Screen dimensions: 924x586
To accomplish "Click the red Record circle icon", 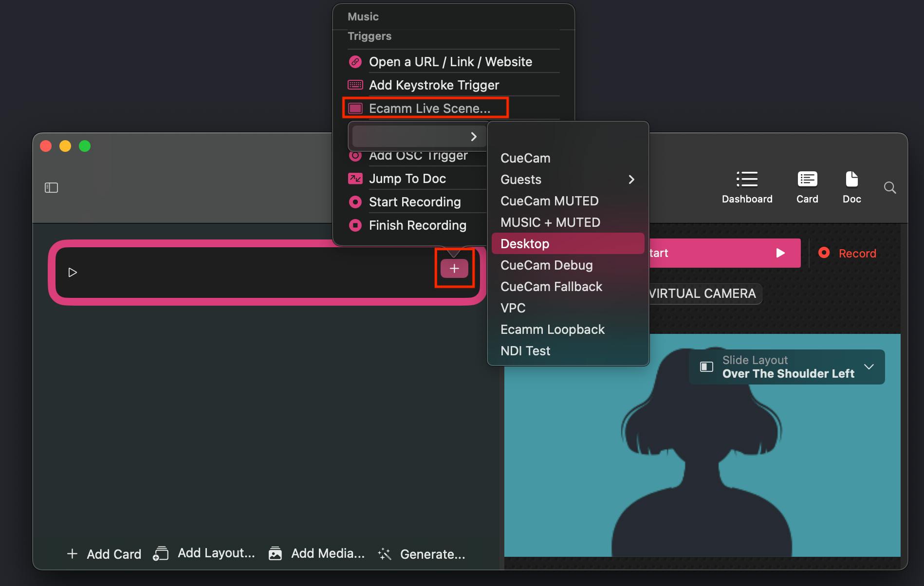I will coord(824,253).
